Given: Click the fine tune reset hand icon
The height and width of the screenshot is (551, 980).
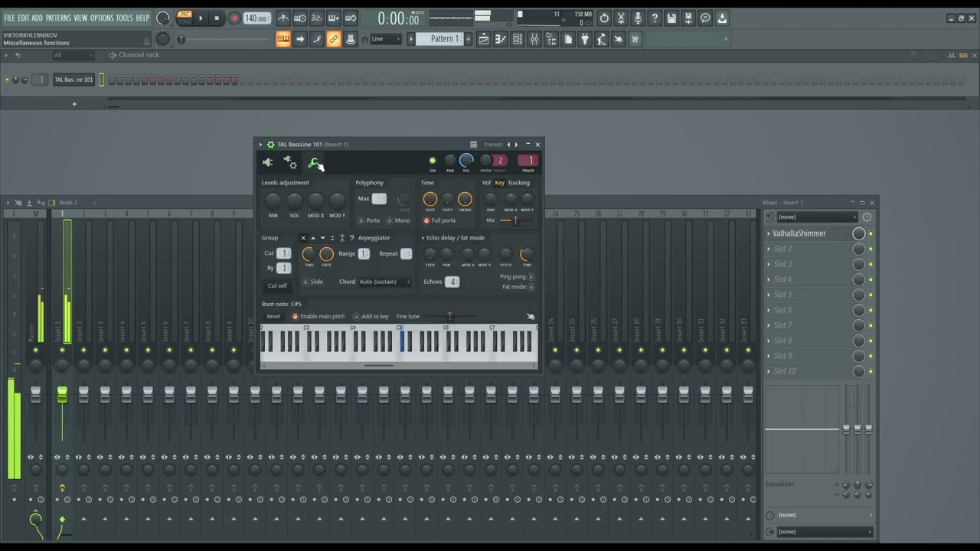Looking at the screenshot, I should tap(531, 316).
